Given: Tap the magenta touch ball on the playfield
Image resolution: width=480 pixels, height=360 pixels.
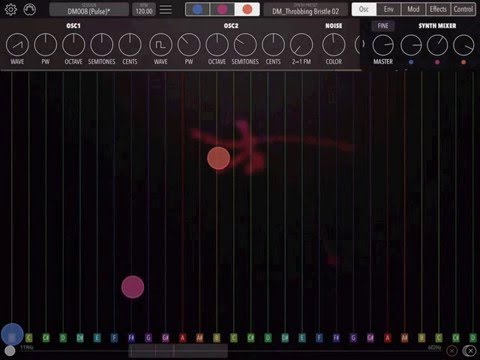Looking at the screenshot, I should 133,287.
